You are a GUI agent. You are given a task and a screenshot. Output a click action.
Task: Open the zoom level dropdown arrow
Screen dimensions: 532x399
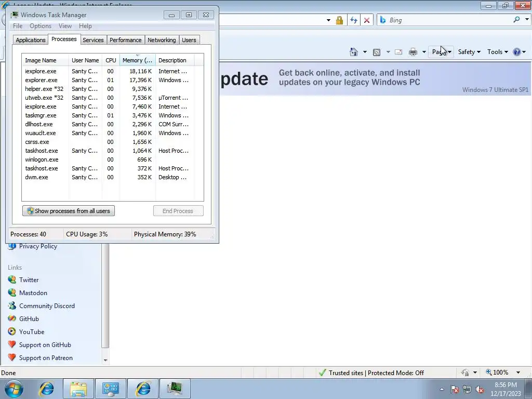(x=518, y=373)
